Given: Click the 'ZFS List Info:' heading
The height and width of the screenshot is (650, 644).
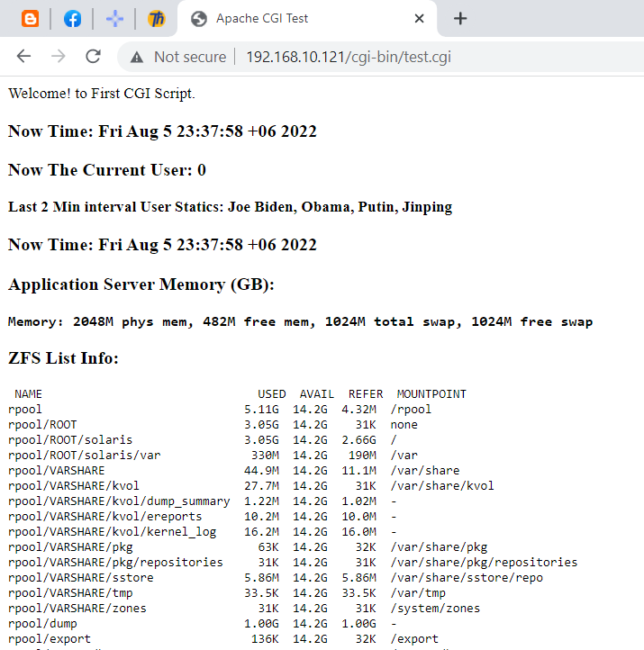Looking at the screenshot, I should (x=63, y=358).
